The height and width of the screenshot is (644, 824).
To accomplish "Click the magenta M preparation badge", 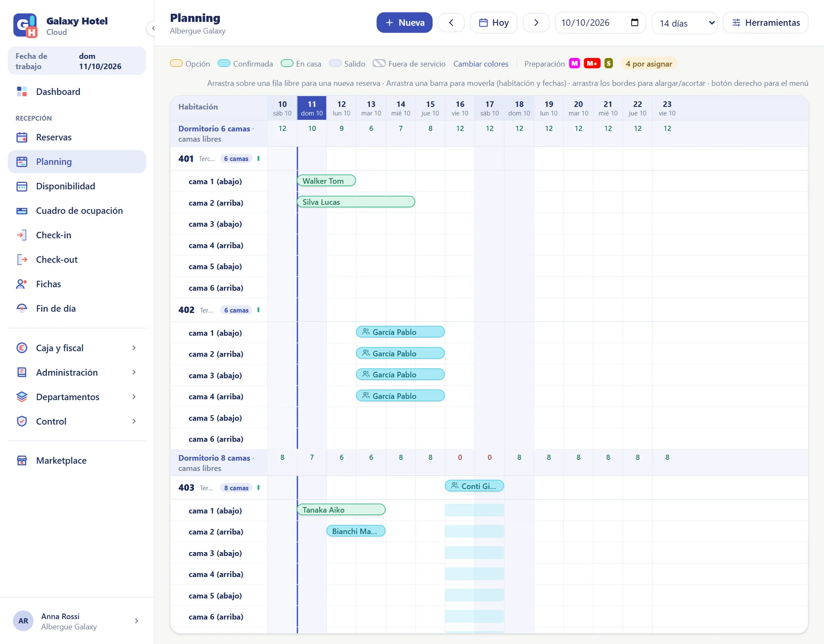I will coord(574,64).
